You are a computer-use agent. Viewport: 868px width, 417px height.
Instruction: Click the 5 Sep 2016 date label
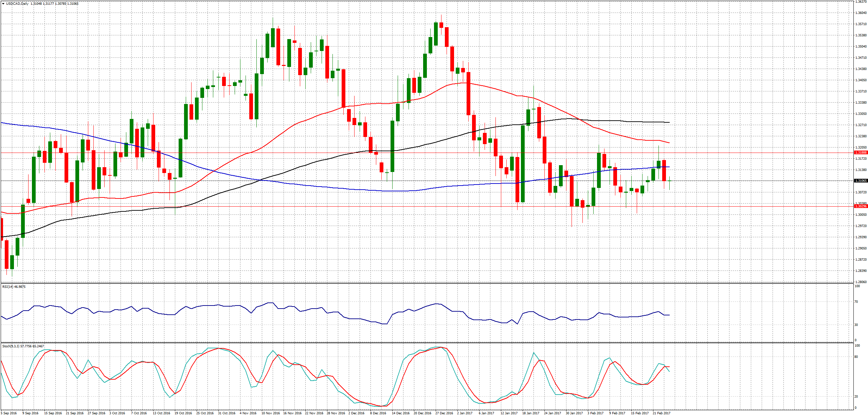tap(9, 413)
